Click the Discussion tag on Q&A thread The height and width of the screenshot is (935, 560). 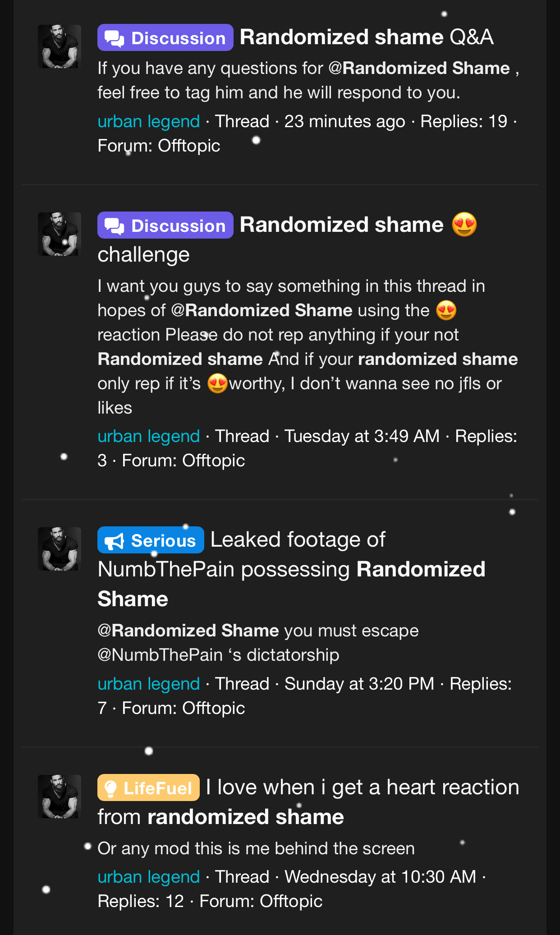point(165,38)
